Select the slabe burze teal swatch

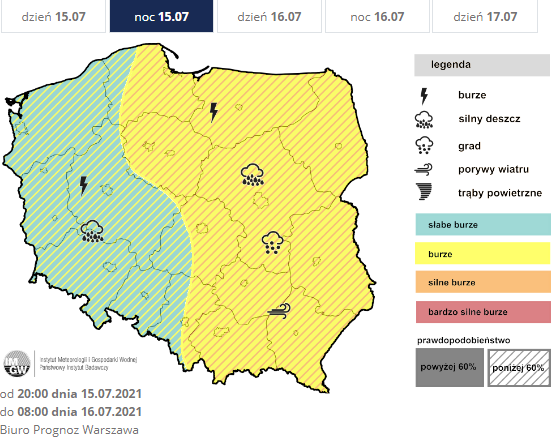point(483,224)
